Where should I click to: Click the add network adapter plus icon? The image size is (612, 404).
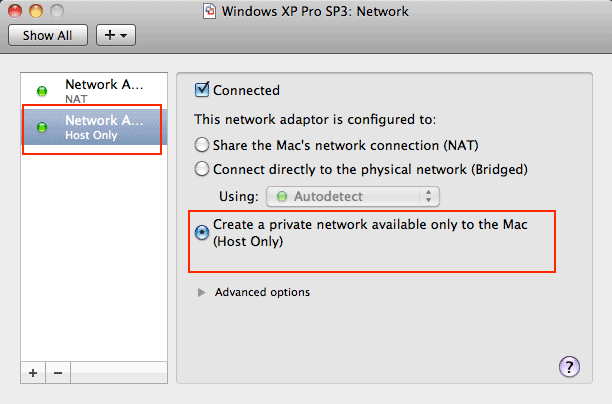click(x=33, y=372)
